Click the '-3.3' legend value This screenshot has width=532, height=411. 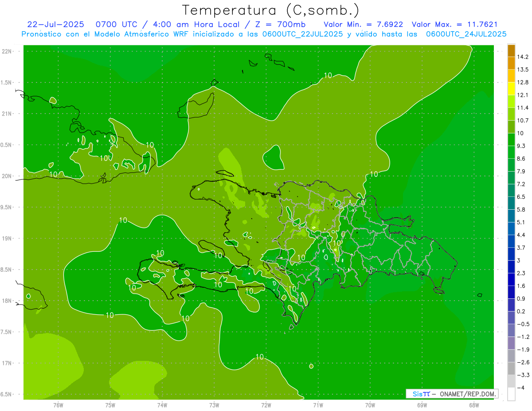point(523,375)
